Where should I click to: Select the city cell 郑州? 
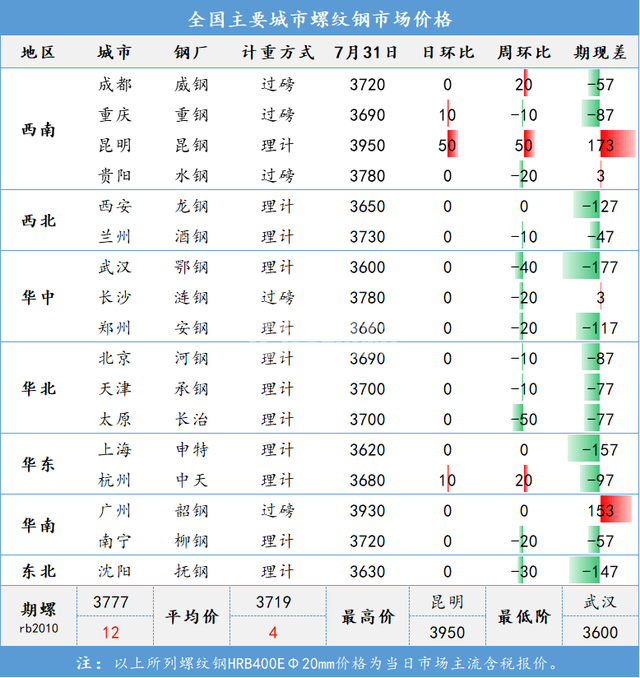pyautogui.click(x=115, y=328)
